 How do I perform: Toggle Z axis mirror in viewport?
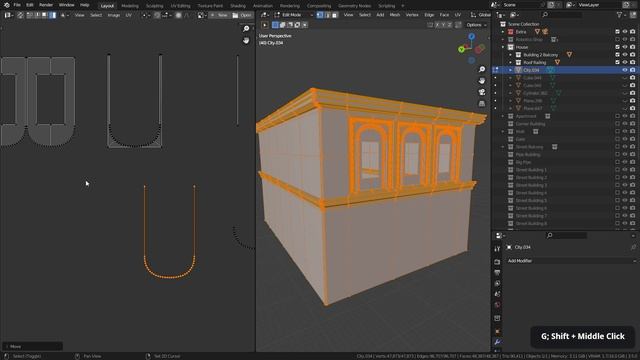pos(450,25)
